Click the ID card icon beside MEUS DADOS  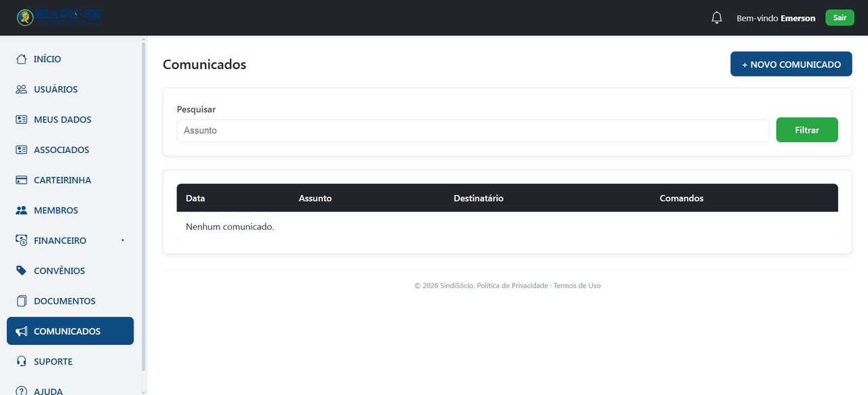click(x=22, y=119)
